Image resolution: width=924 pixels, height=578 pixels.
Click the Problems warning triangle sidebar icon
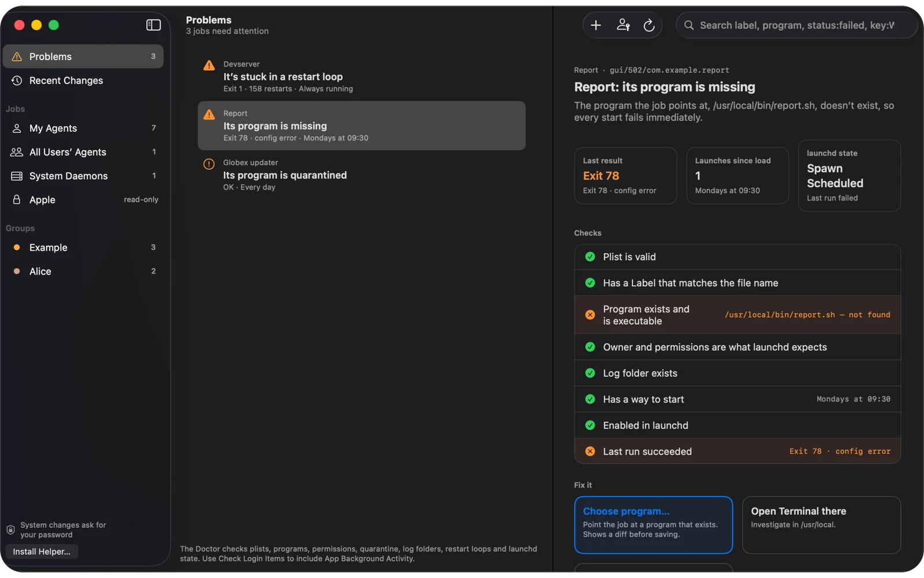coord(17,57)
